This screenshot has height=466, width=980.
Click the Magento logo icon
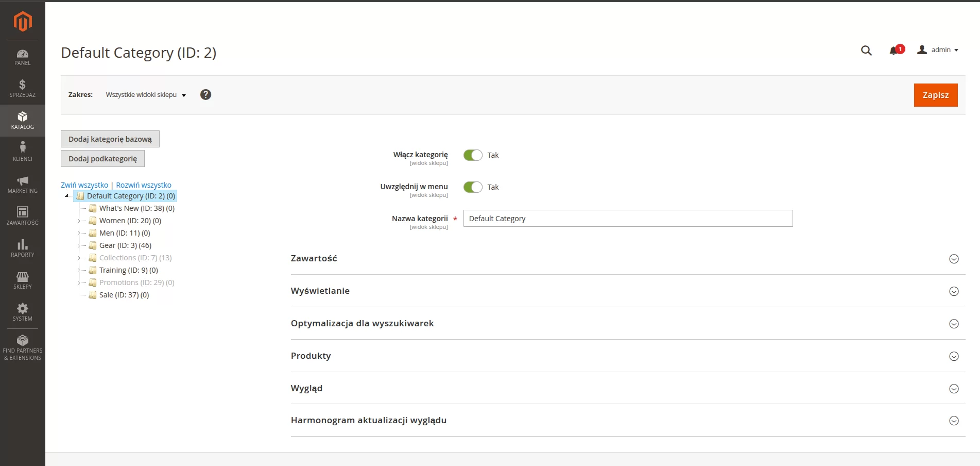pos(23,22)
